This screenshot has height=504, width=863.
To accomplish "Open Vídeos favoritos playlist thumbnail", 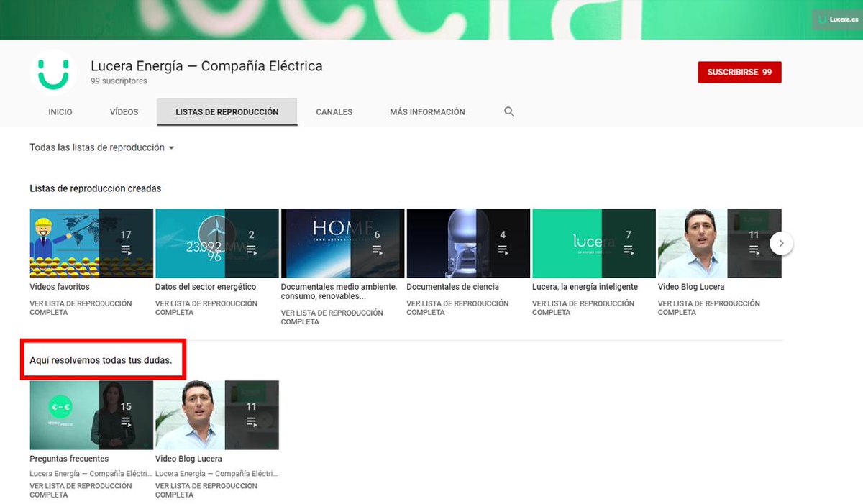I will click(91, 243).
